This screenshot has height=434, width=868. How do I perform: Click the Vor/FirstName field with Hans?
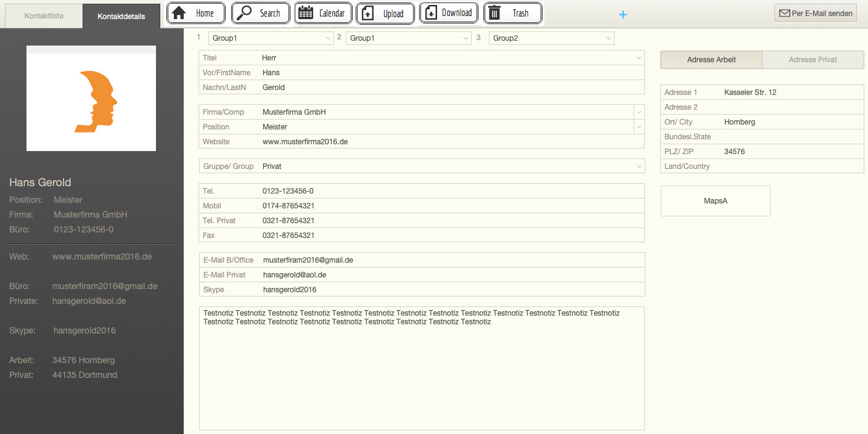pos(422,73)
